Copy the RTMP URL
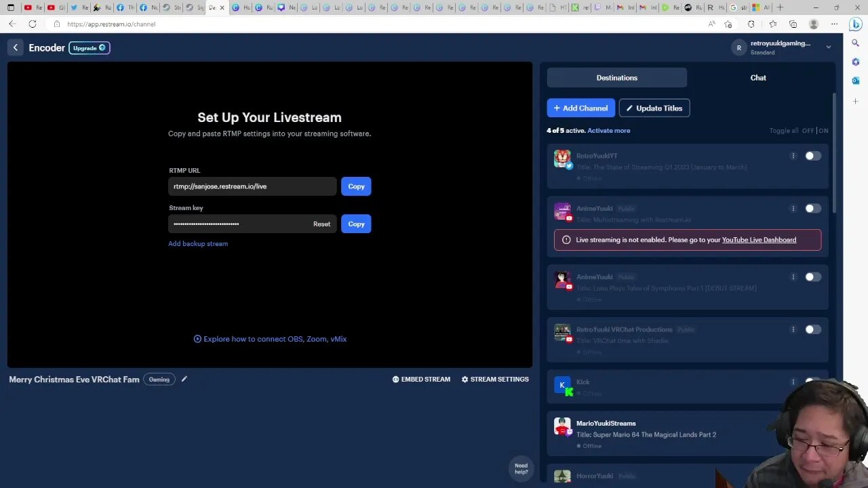The image size is (868, 488). (356, 186)
